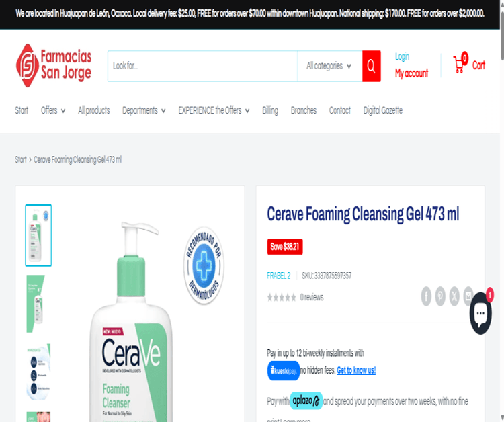Open the shopping cart icon
Screen dimensions: 504x422
tap(460, 63)
